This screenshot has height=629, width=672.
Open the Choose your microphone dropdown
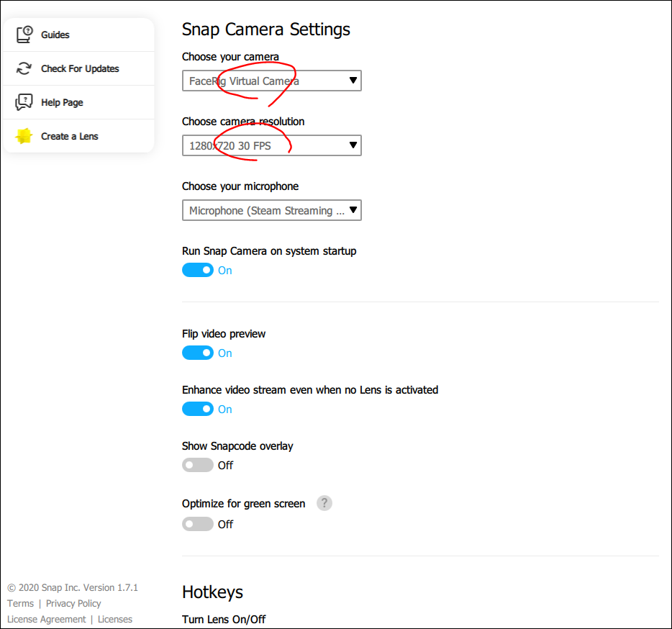click(x=272, y=210)
